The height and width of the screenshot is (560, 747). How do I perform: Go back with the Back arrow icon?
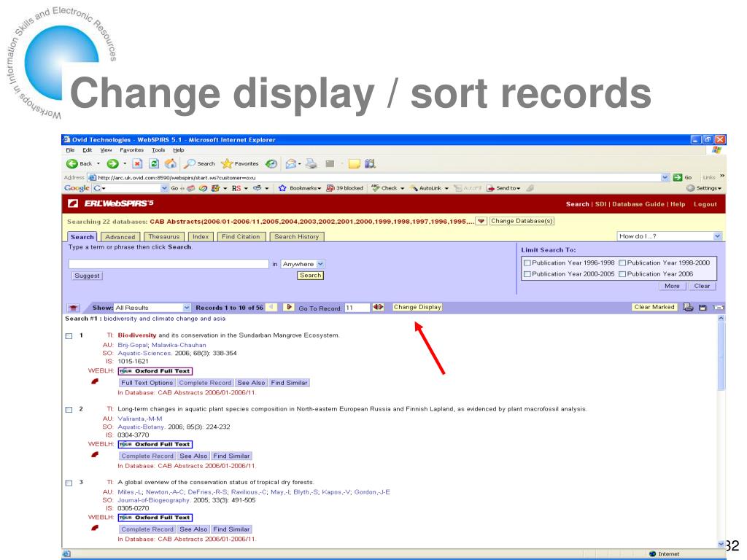(72, 163)
